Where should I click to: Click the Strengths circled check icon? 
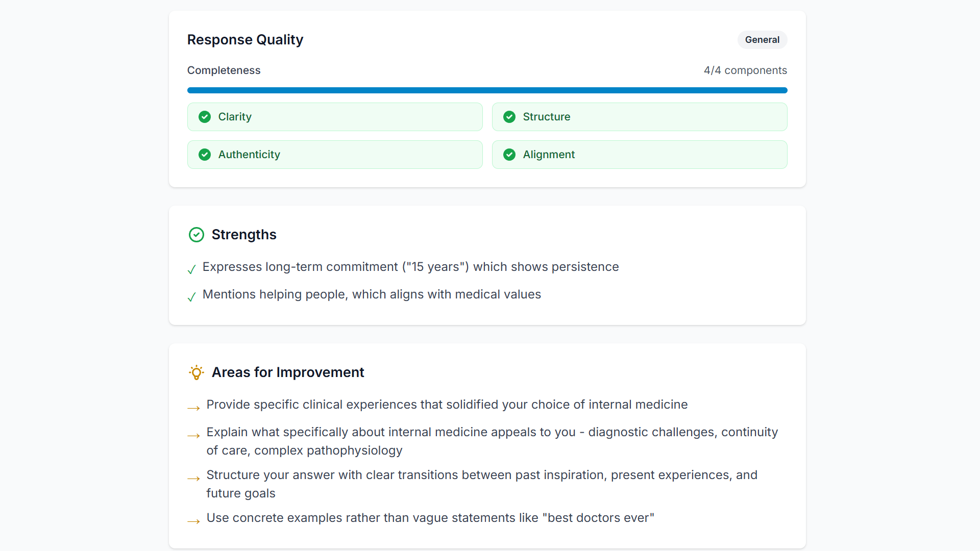(197, 235)
